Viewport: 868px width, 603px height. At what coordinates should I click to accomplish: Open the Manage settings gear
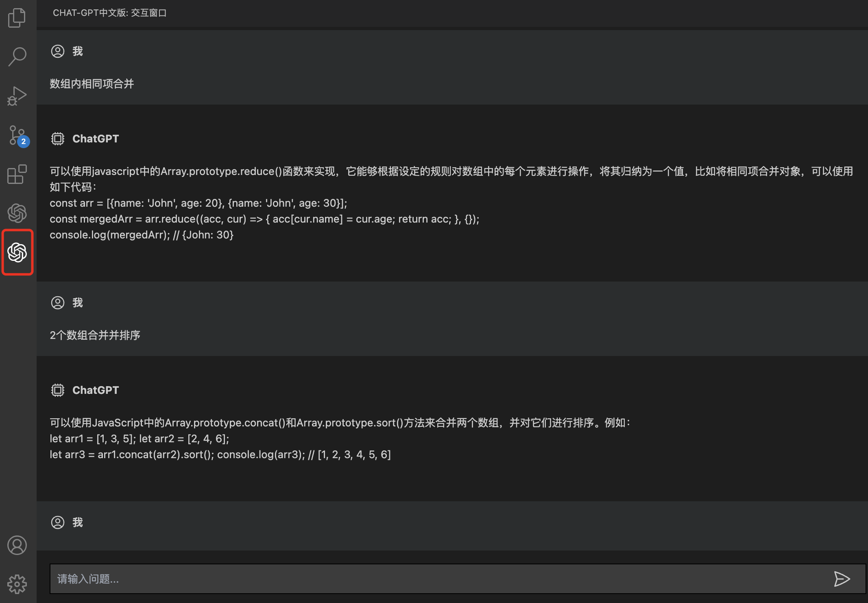[x=17, y=584]
